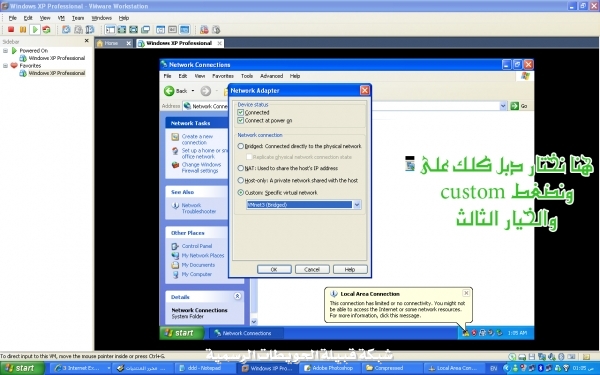Choose the NAT radio button option

click(240, 168)
